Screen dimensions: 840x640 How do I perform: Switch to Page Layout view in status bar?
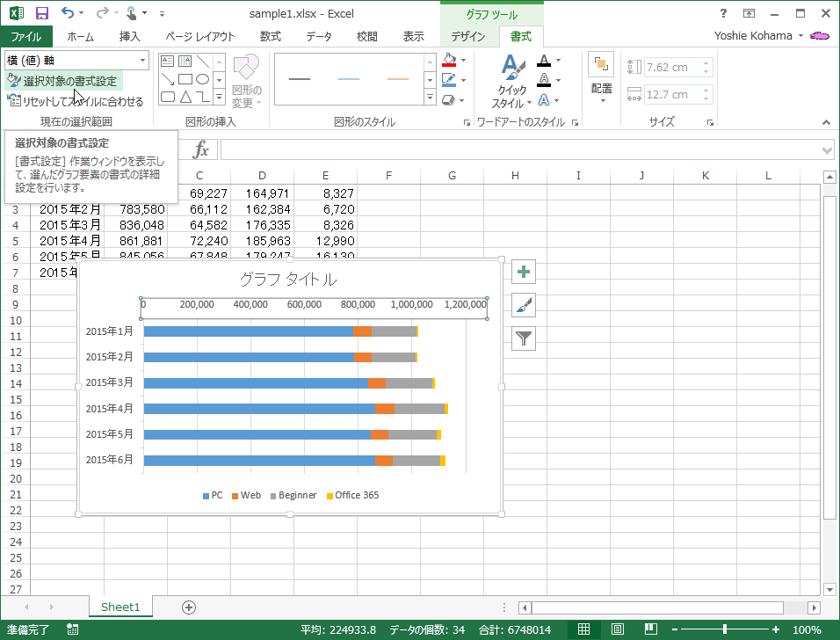617,629
